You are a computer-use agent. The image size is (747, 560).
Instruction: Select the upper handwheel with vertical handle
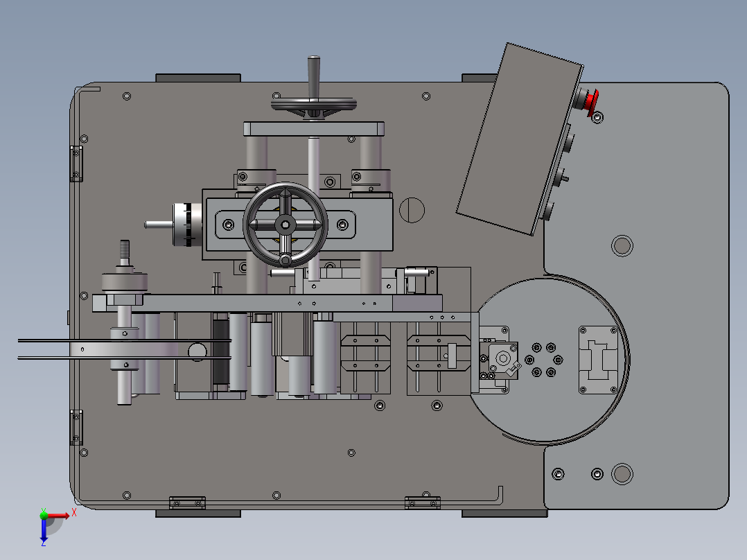313,105
